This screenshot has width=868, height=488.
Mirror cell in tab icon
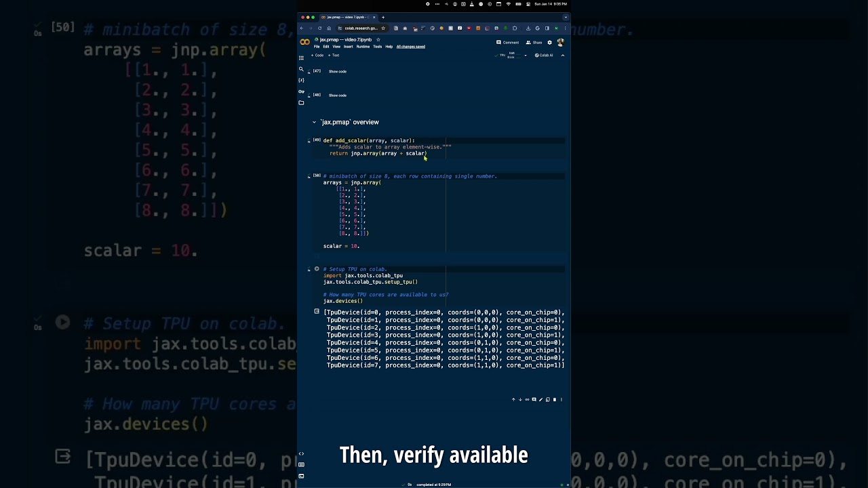pos(547,400)
